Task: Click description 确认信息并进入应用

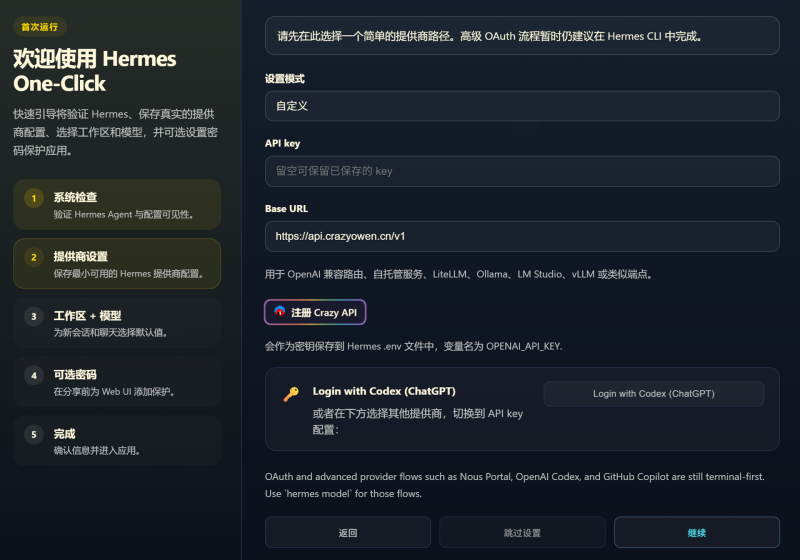Action: [97, 451]
